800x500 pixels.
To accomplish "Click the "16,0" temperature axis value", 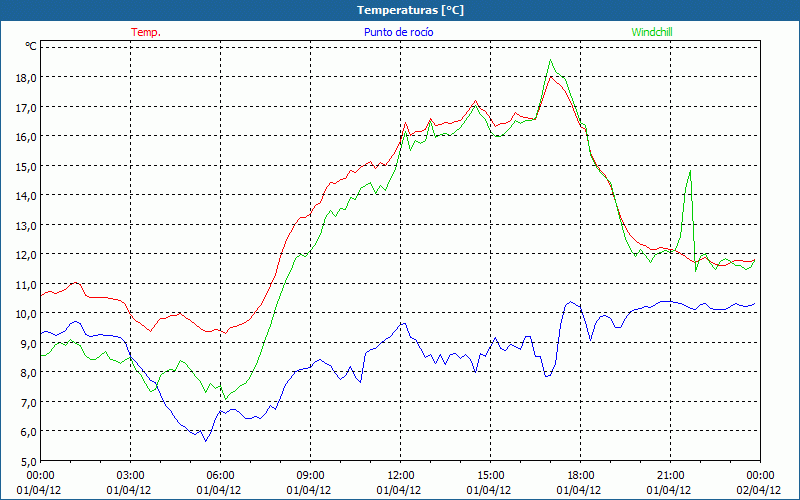I will click(27, 137).
